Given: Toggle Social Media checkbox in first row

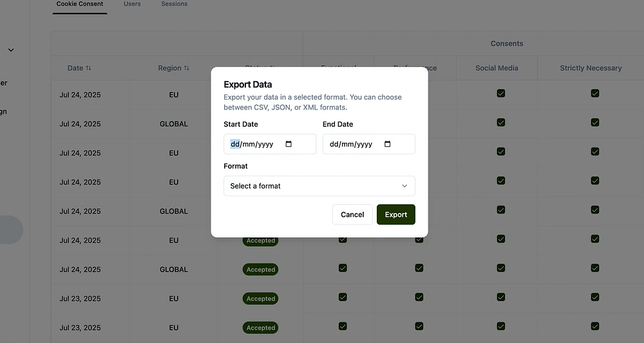Looking at the screenshot, I should point(500,93).
